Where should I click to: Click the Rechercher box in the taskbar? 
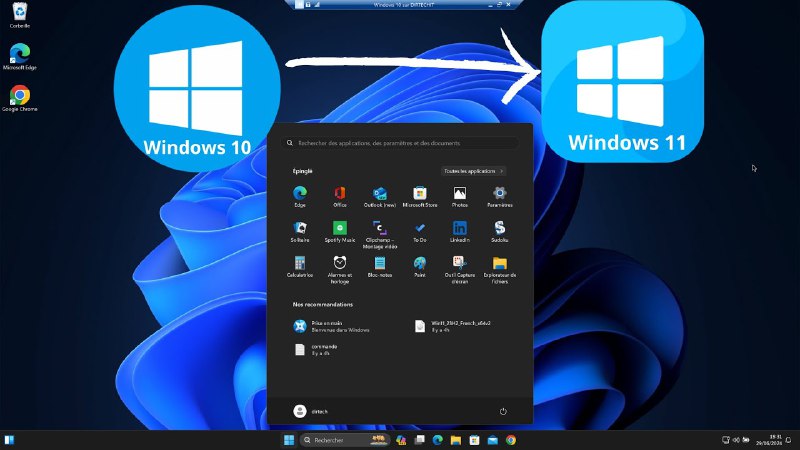click(345, 440)
